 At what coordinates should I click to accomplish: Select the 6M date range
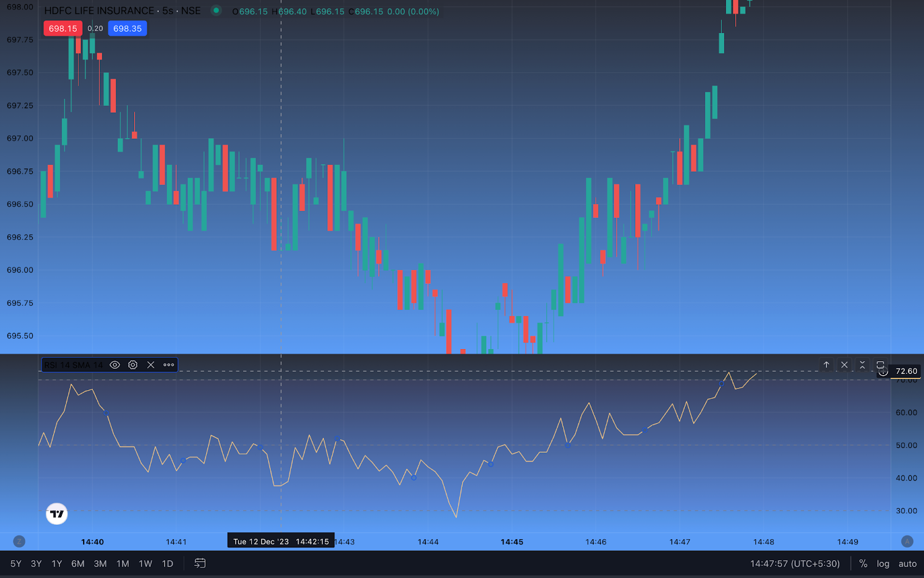pyautogui.click(x=78, y=564)
